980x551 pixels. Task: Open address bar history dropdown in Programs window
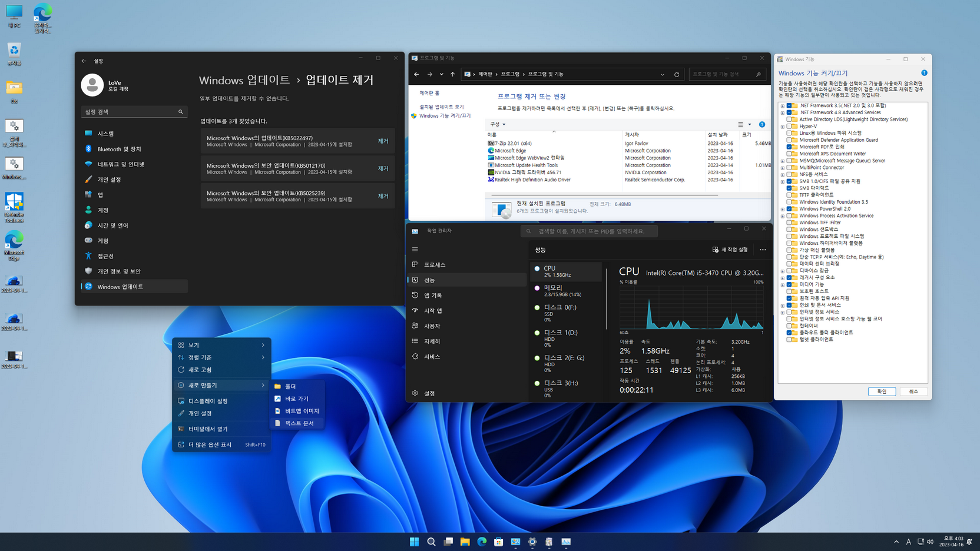(663, 74)
